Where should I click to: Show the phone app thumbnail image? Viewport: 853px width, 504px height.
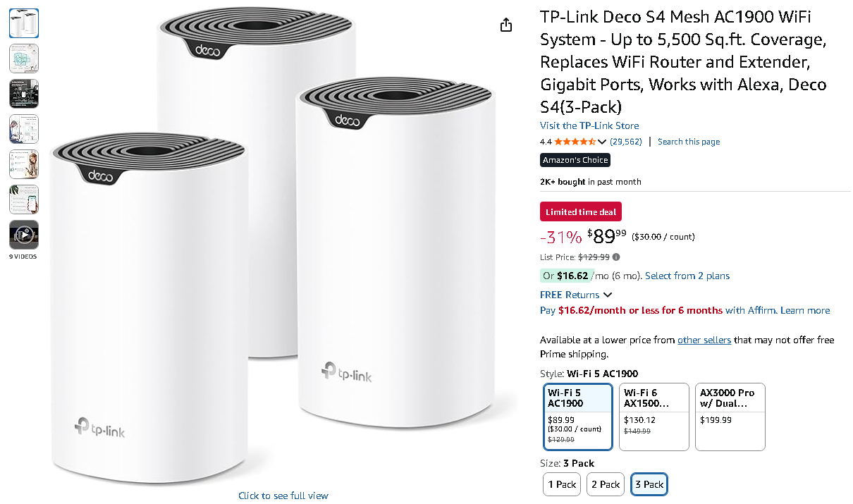point(24,199)
